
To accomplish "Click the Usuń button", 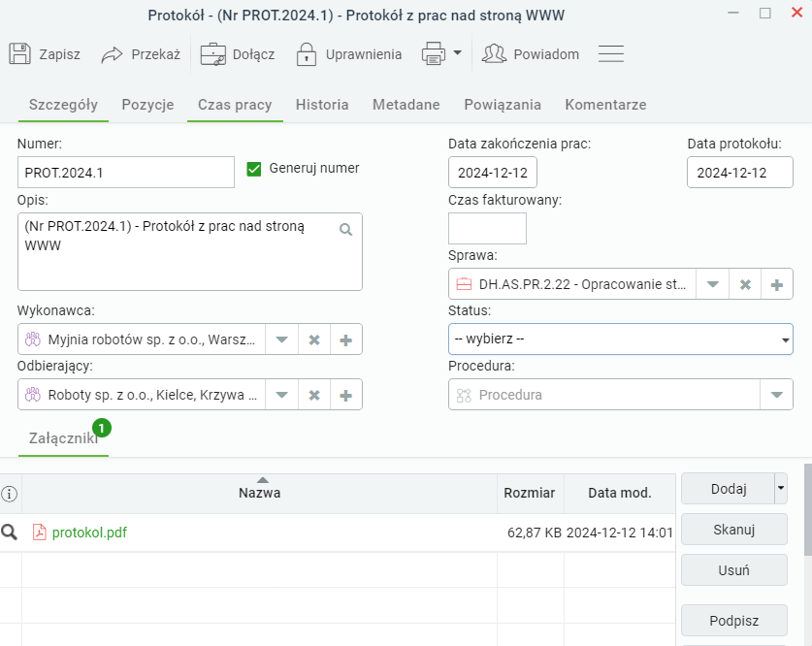I will pos(734,570).
